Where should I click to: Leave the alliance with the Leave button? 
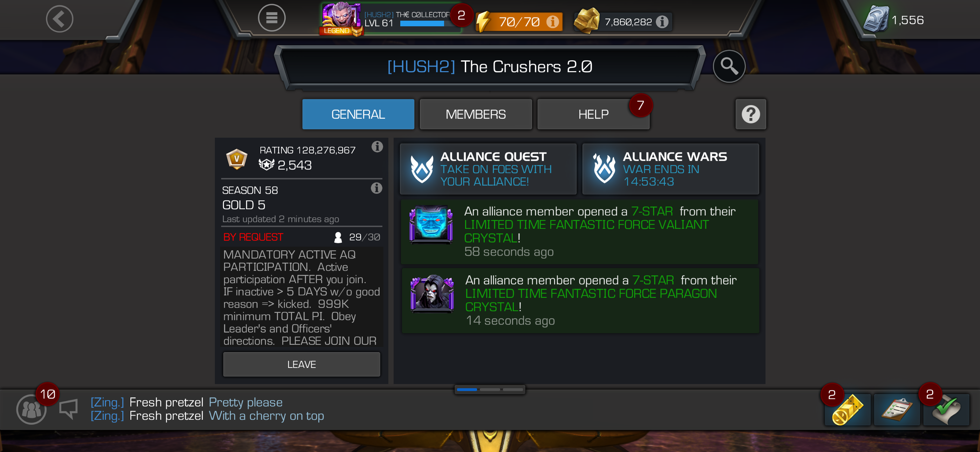tap(301, 364)
